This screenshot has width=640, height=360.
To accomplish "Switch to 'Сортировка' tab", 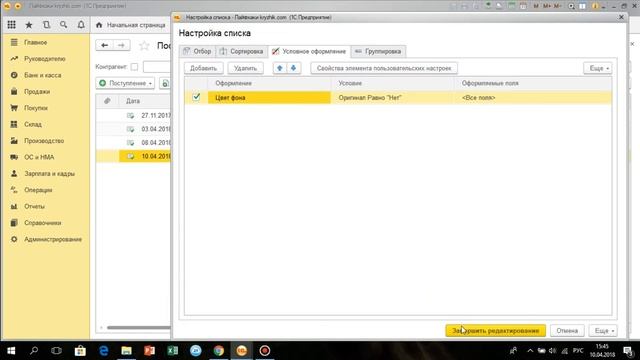I will pyautogui.click(x=241, y=51).
